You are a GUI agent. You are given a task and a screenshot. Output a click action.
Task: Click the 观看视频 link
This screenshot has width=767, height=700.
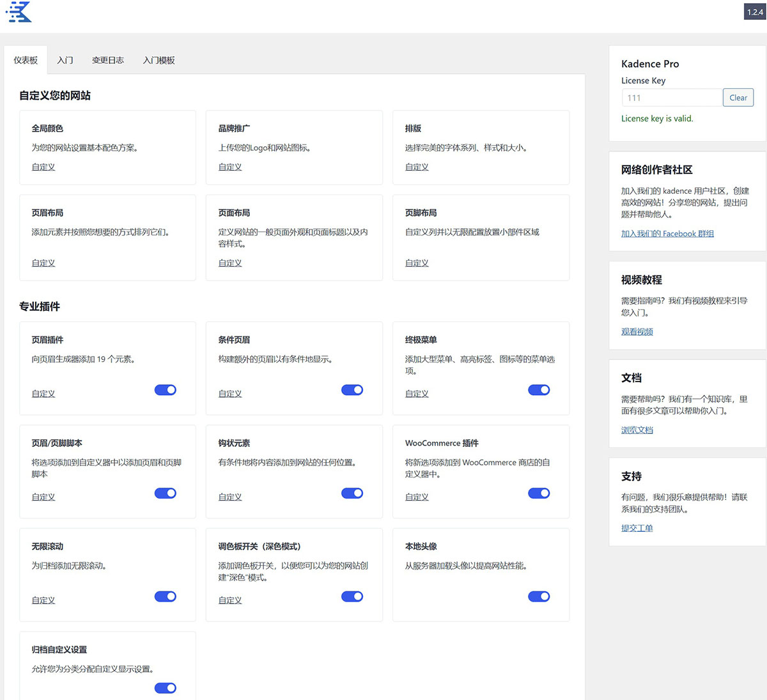click(637, 332)
